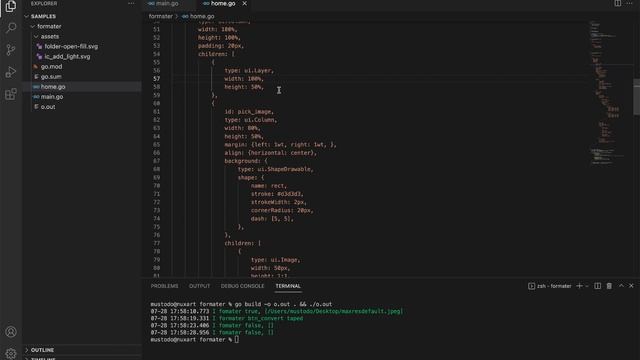The image size is (640, 360).
Task: Open the Explorer view in activity bar
Action: [11, 7]
